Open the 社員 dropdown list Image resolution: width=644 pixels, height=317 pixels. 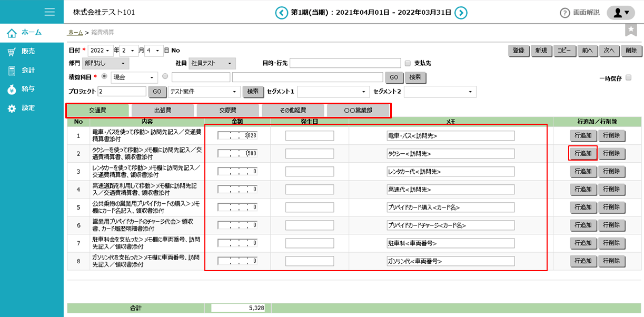click(212, 64)
